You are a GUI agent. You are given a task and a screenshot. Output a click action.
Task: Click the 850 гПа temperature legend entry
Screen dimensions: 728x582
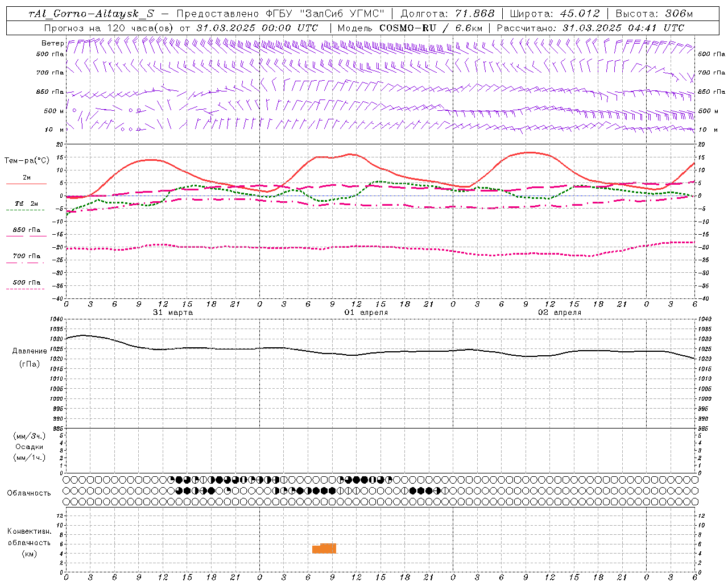pos(26,230)
